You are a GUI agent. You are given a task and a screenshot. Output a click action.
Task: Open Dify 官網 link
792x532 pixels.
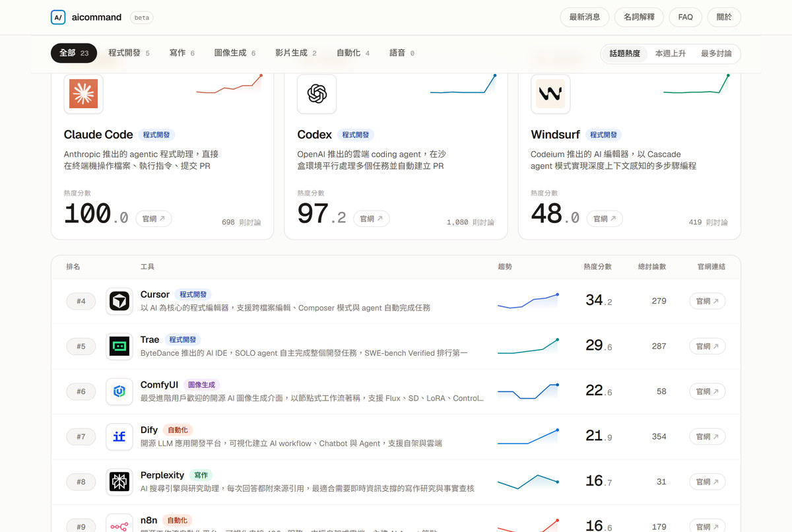(708, 436)
